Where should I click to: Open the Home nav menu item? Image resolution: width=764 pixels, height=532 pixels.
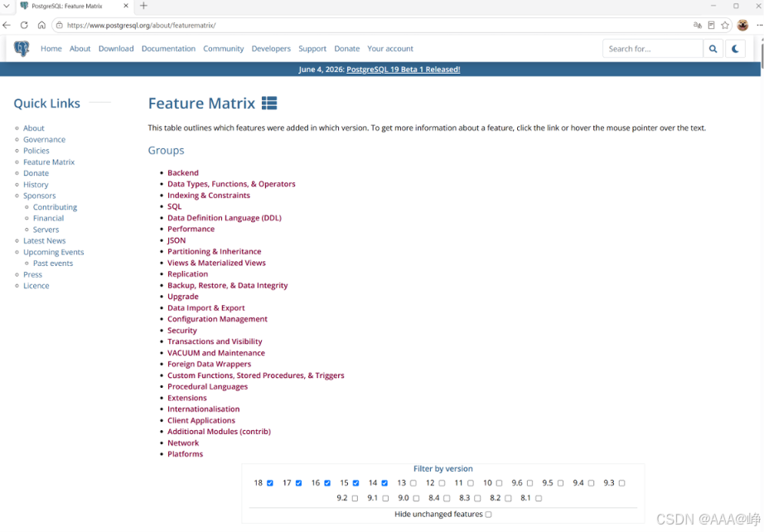pyautogui.click(x=51, y=49)
